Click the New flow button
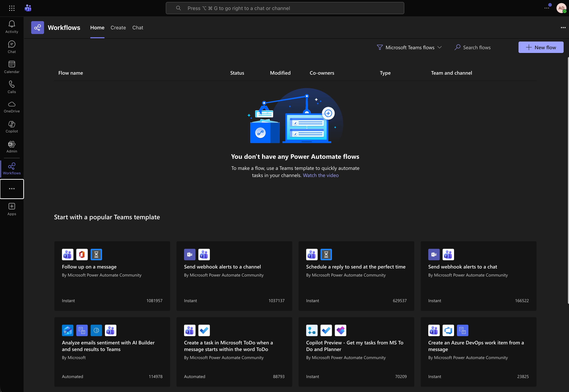 (x=541, y=47)
